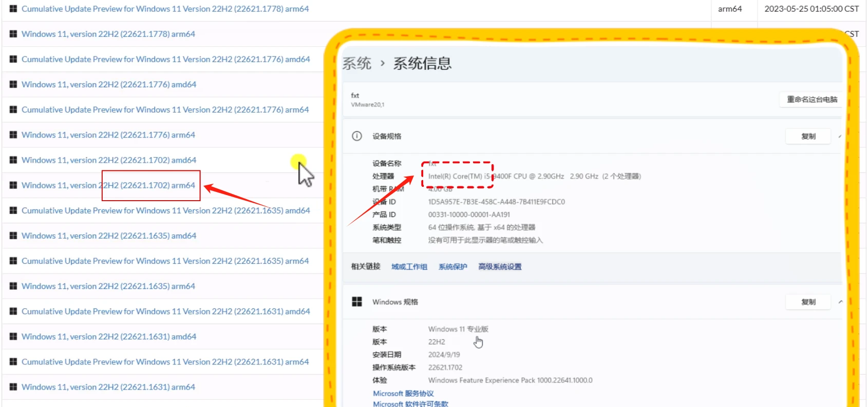
Task: Click Windows logo icon beside Windows 11 (22621.1702) amd64
Action: (x=13, y=160)
